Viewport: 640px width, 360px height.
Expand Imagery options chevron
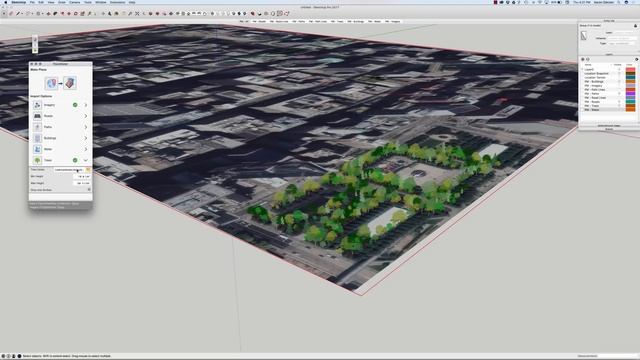(x=86, y=105)
